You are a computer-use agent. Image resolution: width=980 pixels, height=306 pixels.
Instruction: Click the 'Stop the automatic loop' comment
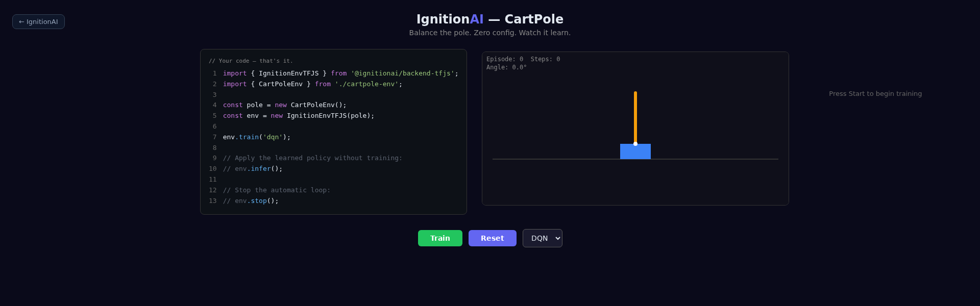pos(277,190)
